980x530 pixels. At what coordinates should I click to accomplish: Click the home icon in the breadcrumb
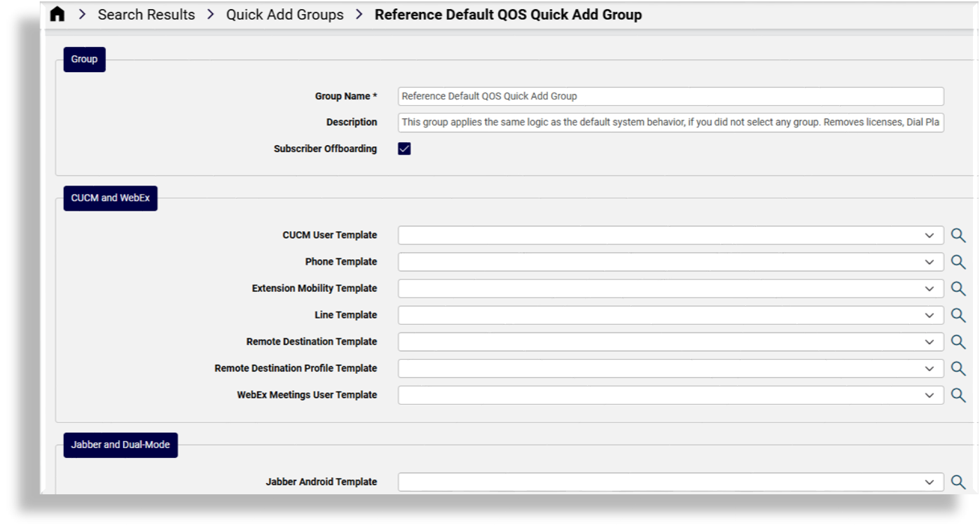tap(57, 14)
